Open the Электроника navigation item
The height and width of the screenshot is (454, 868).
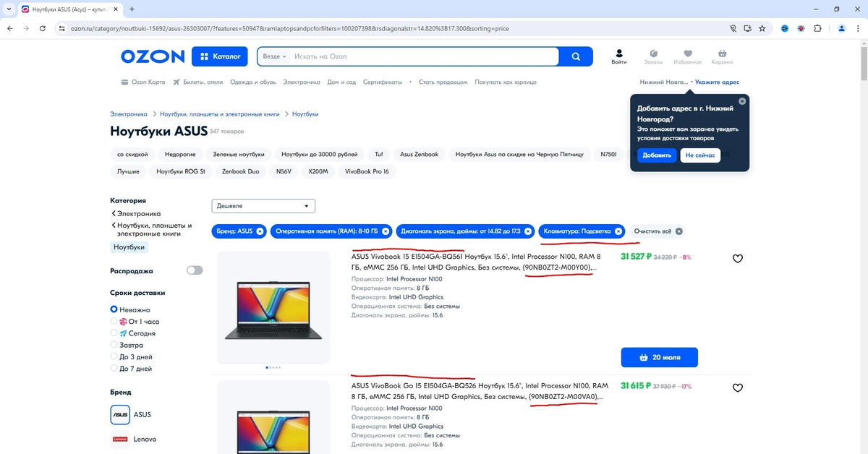coord(302,82)
